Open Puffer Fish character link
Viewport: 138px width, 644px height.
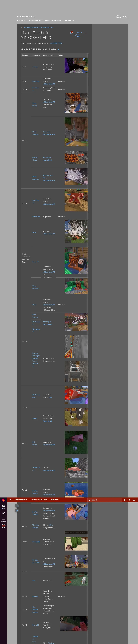pyautogui.click(x=36, y=217)
